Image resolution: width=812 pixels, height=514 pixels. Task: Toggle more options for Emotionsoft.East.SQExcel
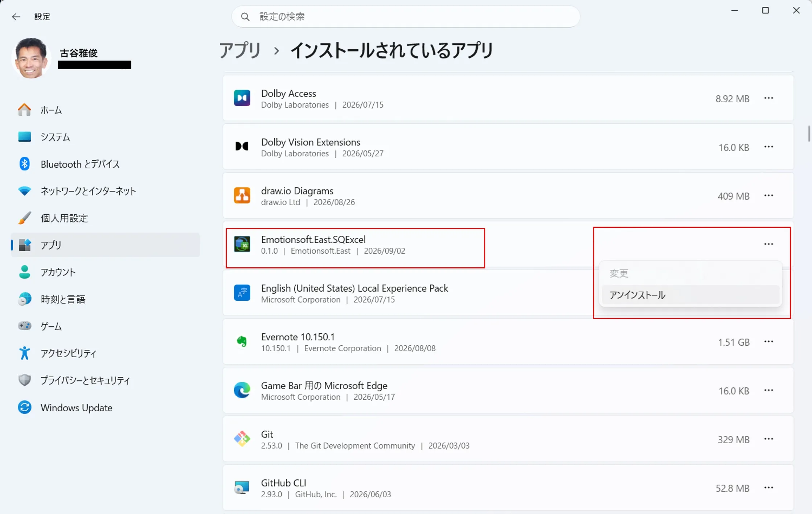pyautogui.click(x=769, y=244)
